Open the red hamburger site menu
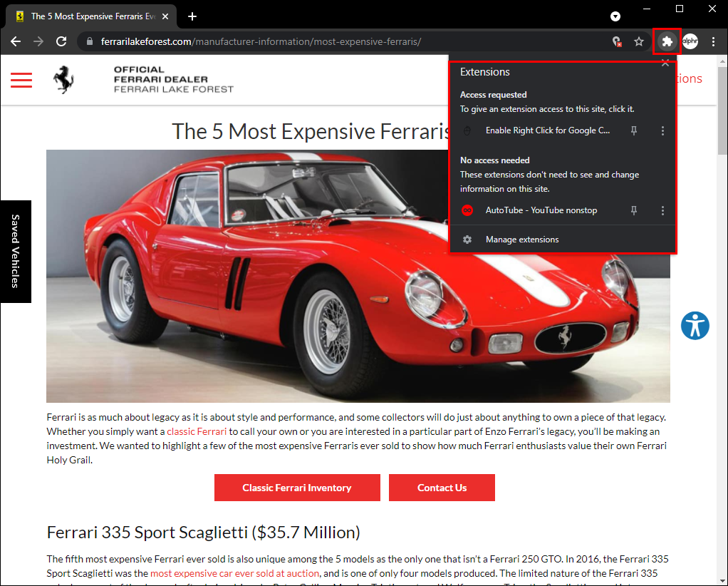Screen dimensions: 728x586 [x=21, y=80]
